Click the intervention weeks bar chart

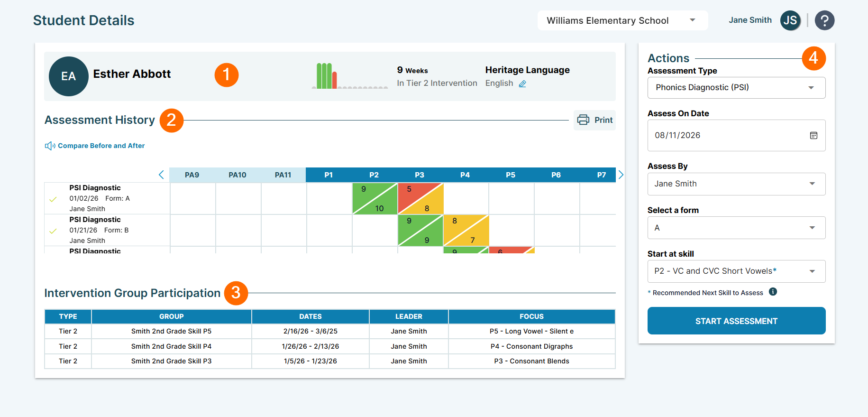click(x=350, y=76)
